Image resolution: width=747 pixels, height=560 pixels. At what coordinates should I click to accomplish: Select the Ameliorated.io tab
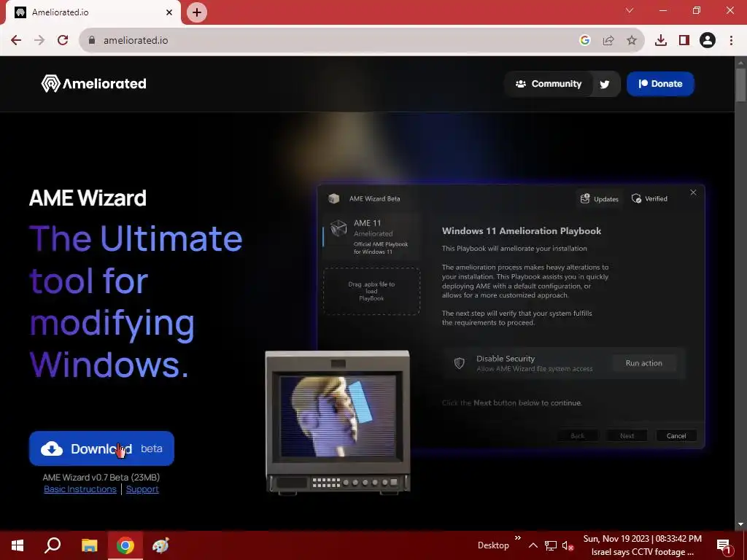93,12
